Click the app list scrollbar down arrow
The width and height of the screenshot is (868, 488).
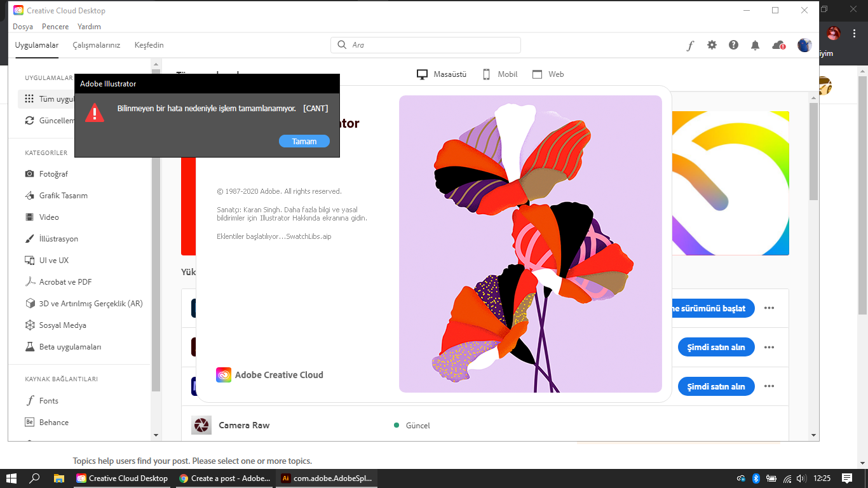[814, 436]
